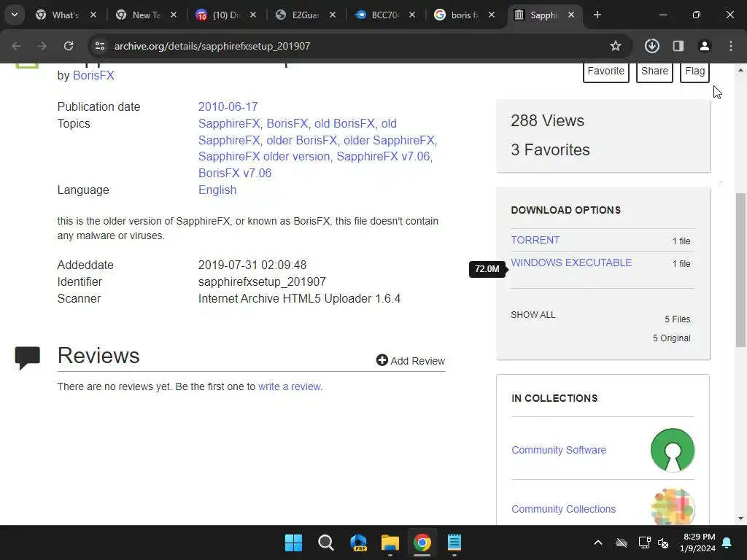747x560 pixels.
Task: Open the tab search dropdown arrow
Action: (x=15, y=15)
